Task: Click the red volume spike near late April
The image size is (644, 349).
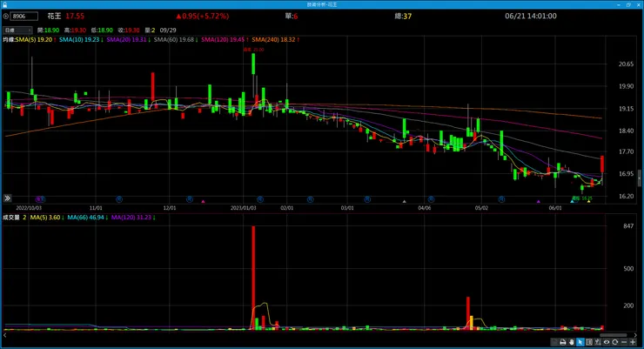Action: 468,312
